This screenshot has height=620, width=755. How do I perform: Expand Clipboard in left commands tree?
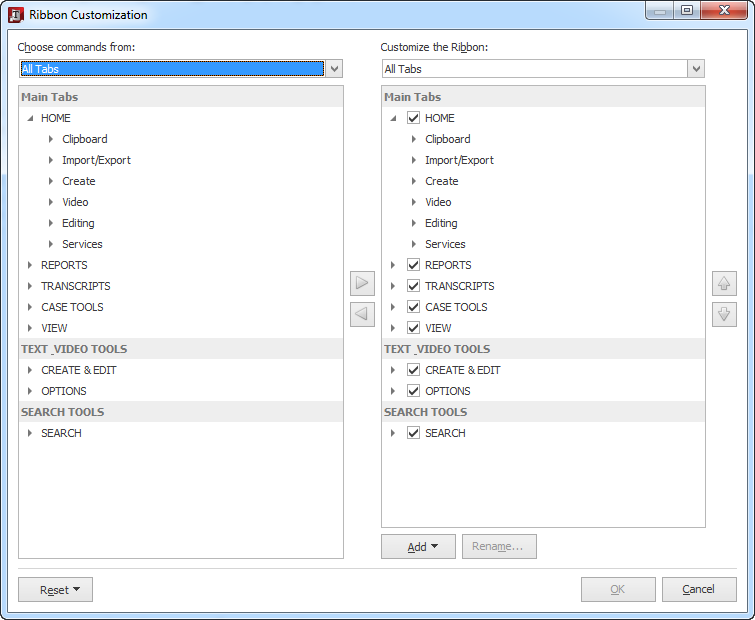click(51, 139)
